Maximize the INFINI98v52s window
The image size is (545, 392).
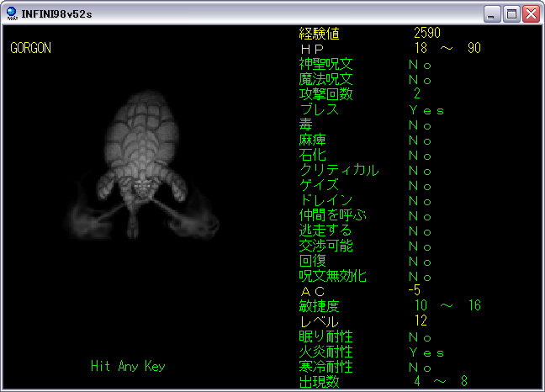coord(511,14)
